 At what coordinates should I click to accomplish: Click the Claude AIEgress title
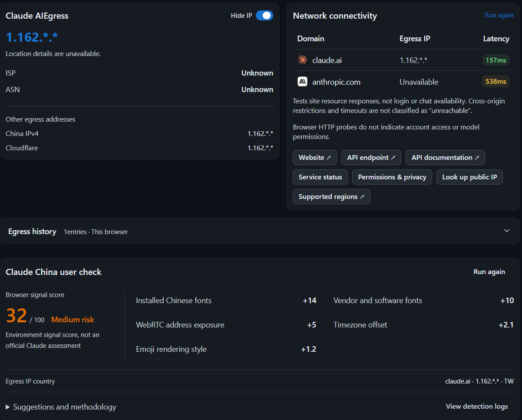(37, 16)
